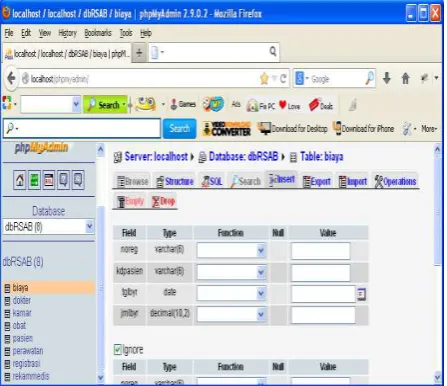The width and height of the screenshot is (447, 386).
Task: Click the Table: biaya breadcrumb link
Action: click(321, 157)
